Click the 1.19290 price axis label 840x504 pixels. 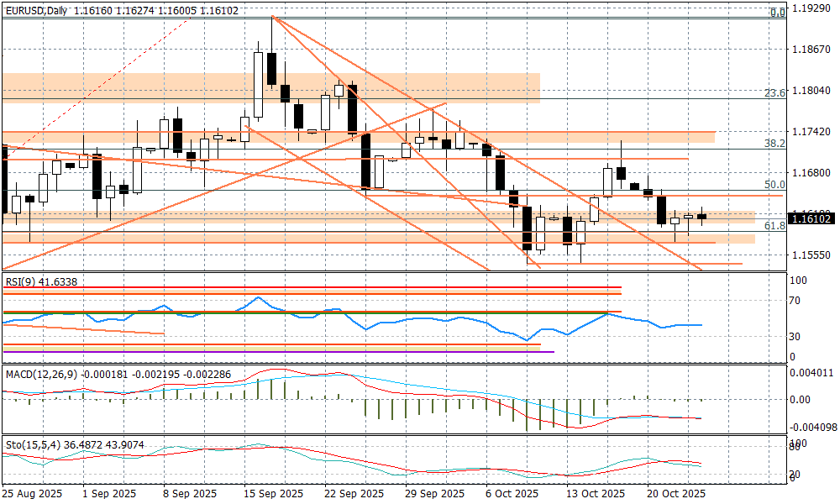click(x=811, y=9)
